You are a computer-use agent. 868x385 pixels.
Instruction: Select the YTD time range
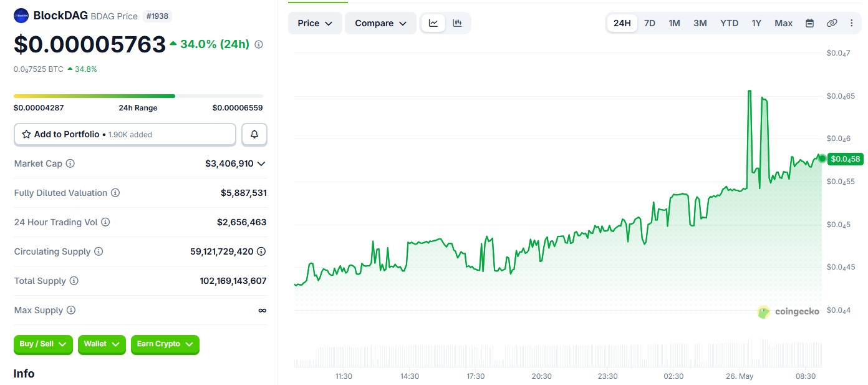coord(729,23)
